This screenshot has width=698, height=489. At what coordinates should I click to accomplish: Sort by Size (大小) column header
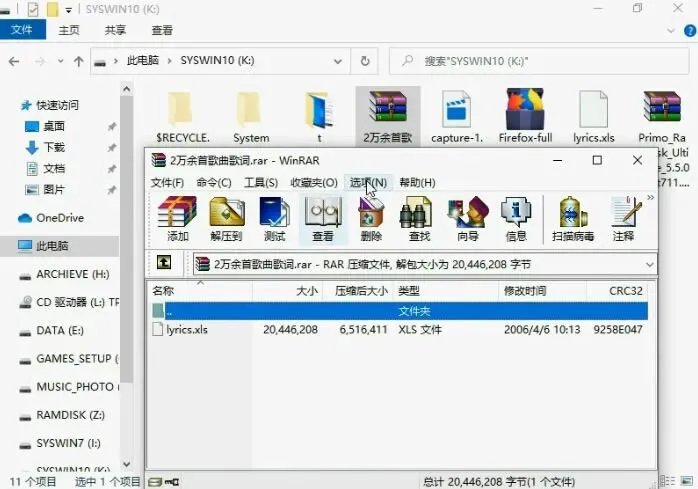pos(287,291)
